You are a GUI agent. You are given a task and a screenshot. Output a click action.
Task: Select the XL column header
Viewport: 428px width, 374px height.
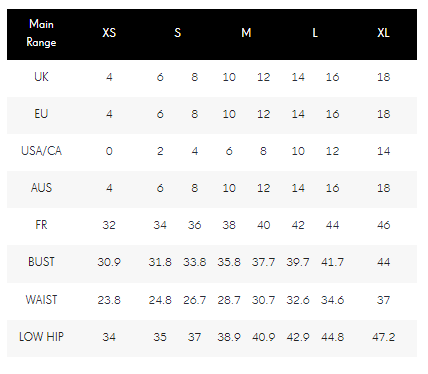383,33
